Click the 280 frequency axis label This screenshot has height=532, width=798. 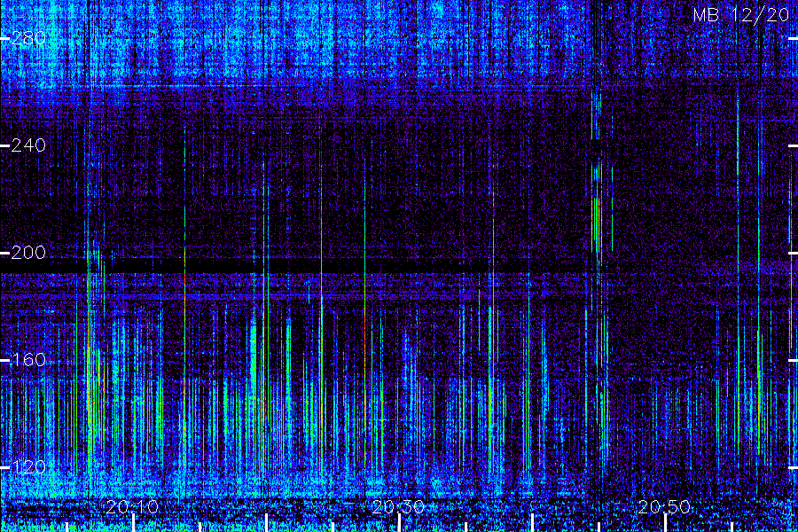[28, 38]
